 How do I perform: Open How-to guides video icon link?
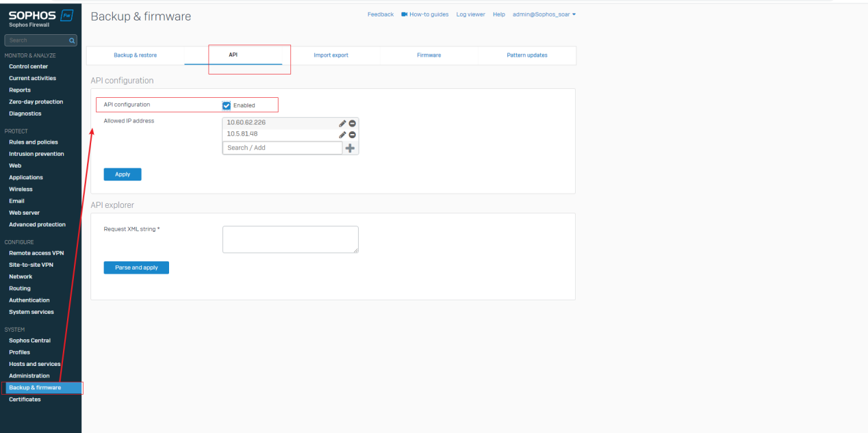(x=405, y=14)
